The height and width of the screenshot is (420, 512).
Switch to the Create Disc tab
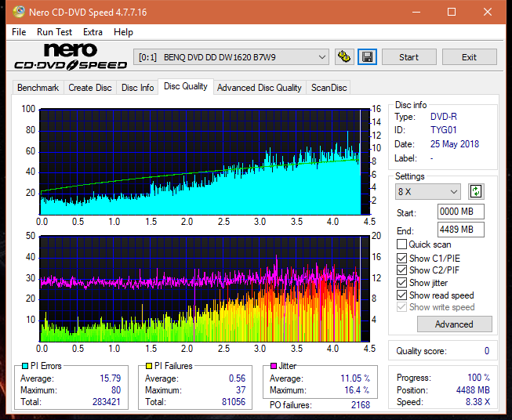pyautogui.click(x=90, y=88)
